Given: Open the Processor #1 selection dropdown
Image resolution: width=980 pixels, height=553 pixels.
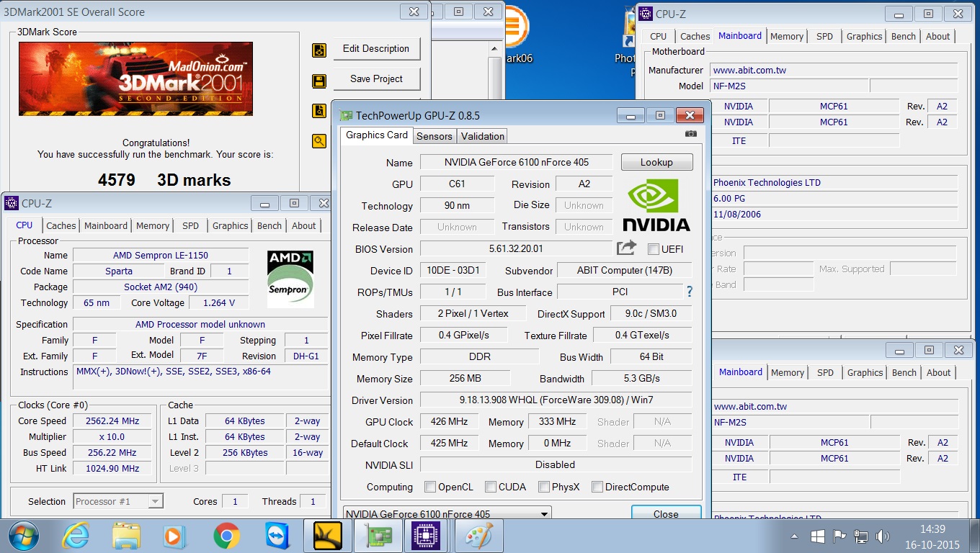Looking at the screenshot, I should tap(118, 501).
